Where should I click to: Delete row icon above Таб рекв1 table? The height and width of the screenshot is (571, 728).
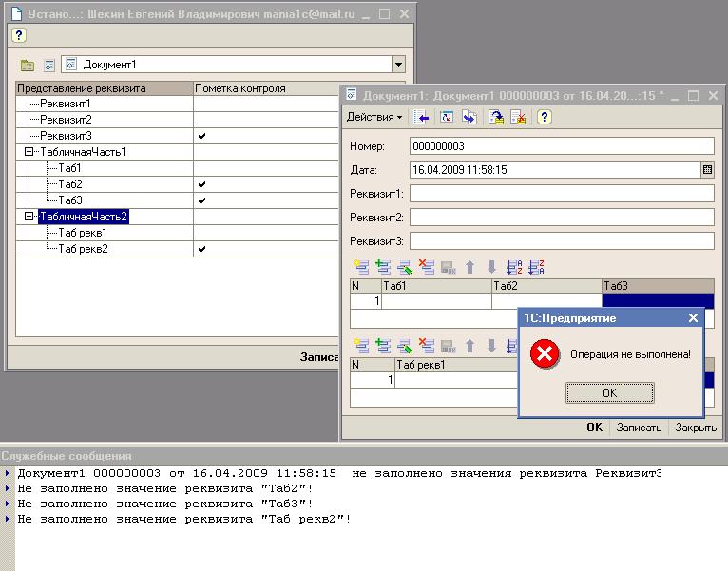tap(426, 346)
